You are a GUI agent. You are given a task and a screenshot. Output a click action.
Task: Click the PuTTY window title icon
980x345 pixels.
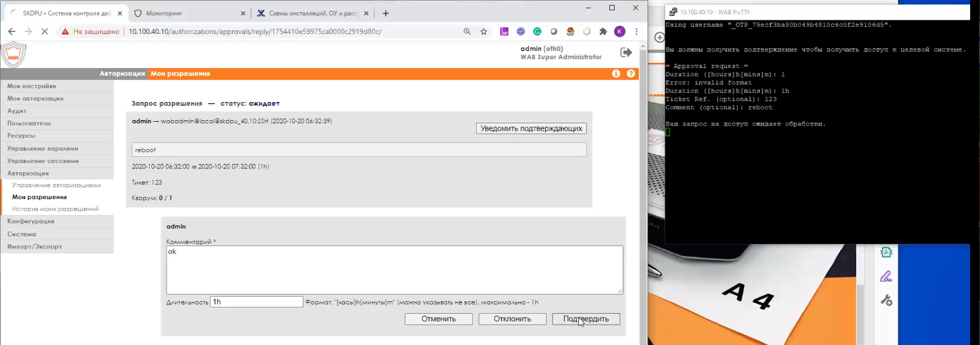673,12
